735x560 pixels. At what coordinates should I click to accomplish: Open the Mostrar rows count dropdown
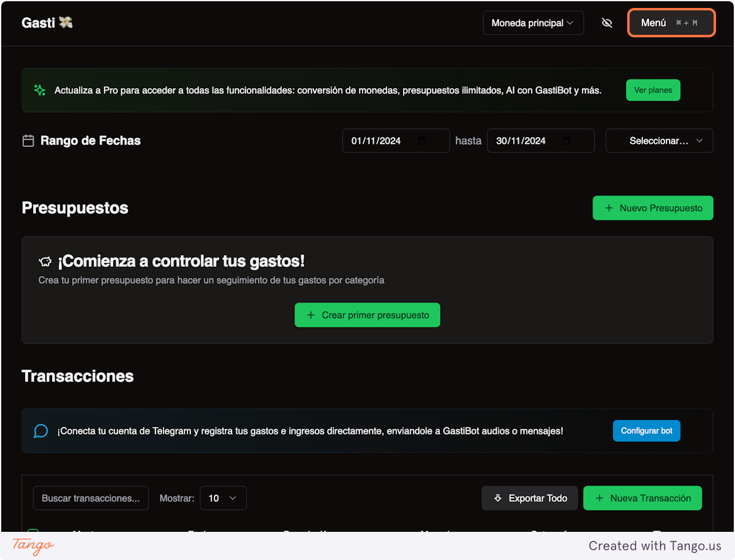pos(223,498)
